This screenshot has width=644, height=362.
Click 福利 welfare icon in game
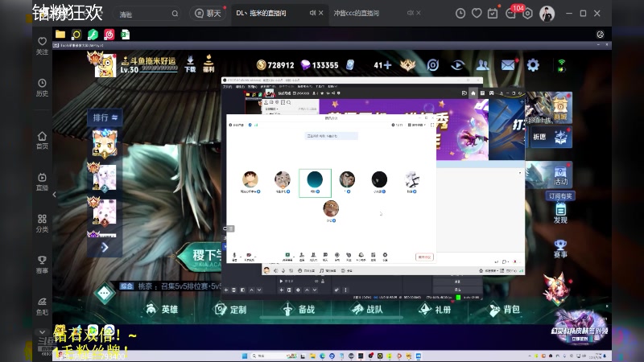point(208,64)
